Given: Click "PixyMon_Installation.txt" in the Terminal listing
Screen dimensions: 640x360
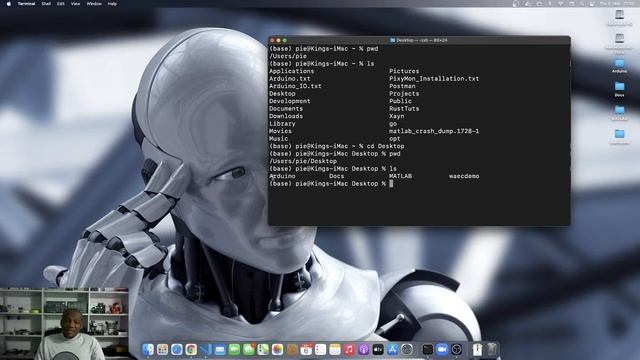Looking at the screenshot, I should tap(434, 79).
